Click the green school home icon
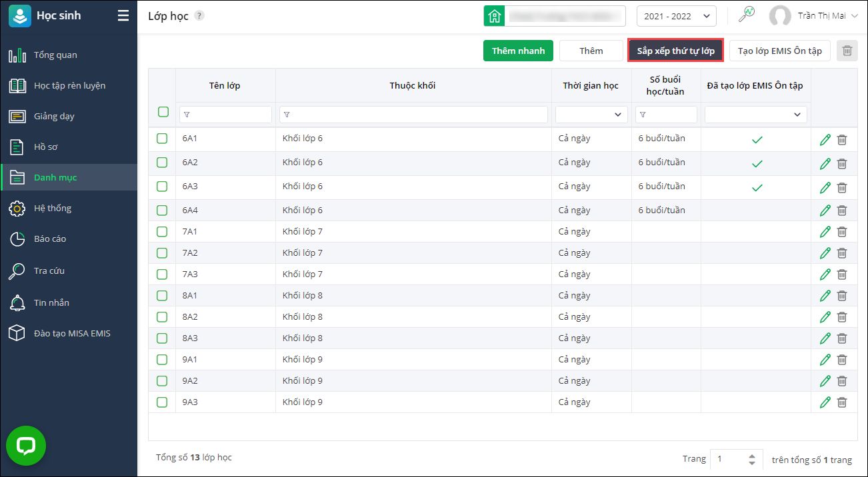This screenshot has height=477, width=868. tap(494, 16)
